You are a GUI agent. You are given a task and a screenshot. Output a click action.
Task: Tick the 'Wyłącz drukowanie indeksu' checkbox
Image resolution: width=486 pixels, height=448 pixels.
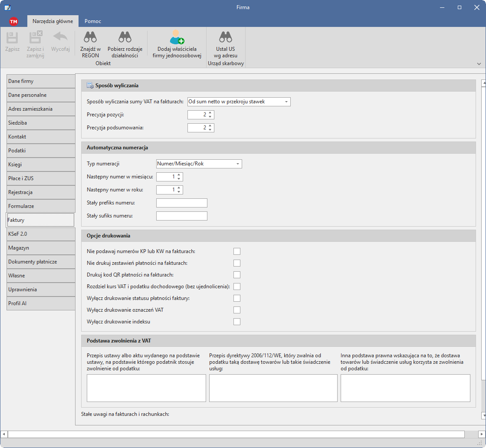click(x=237, y=322)
